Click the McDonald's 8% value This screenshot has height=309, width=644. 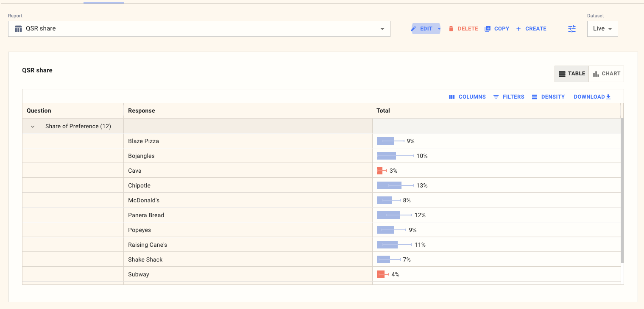407,200
